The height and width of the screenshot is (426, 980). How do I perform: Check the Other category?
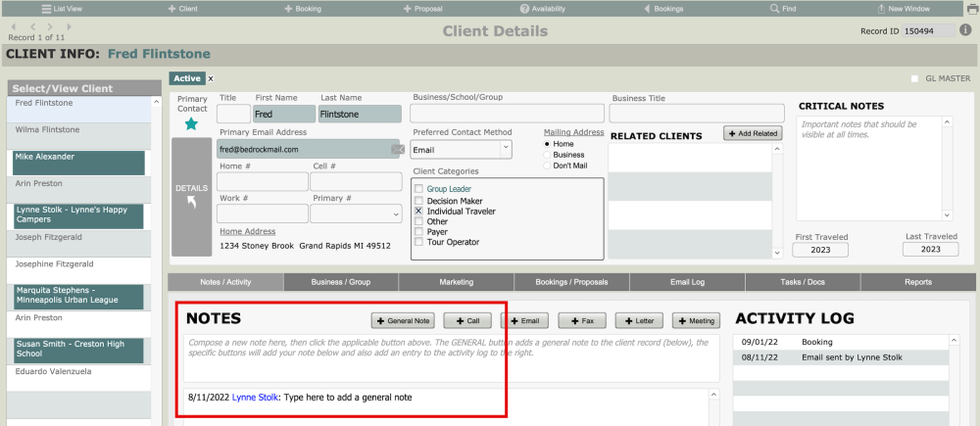[x=418, y=221]
